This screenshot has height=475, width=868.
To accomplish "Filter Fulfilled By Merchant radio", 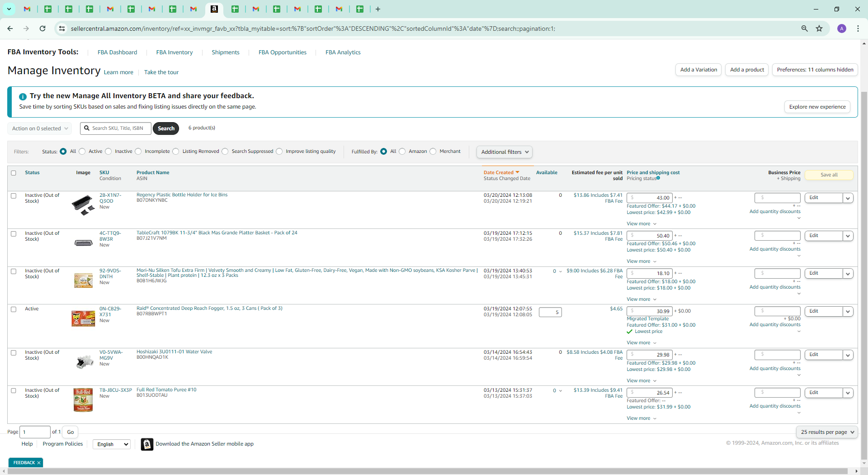I will [x=433, y=152].
